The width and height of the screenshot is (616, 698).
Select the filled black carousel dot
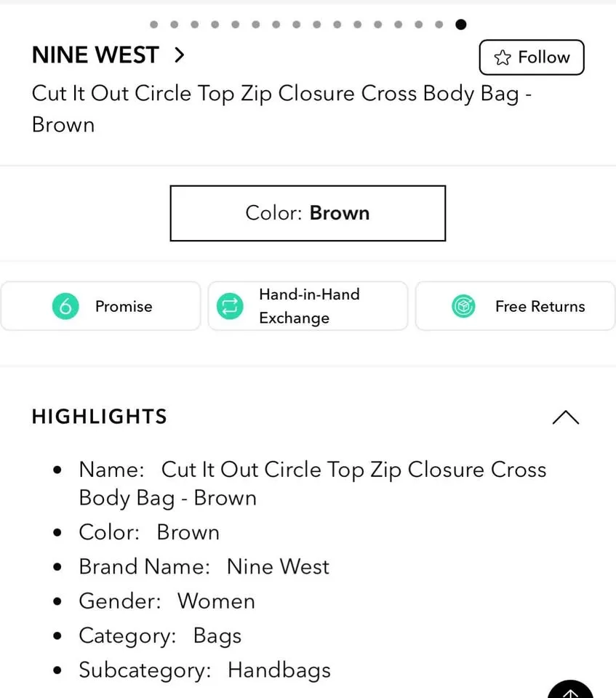click(x=461, y=24)
